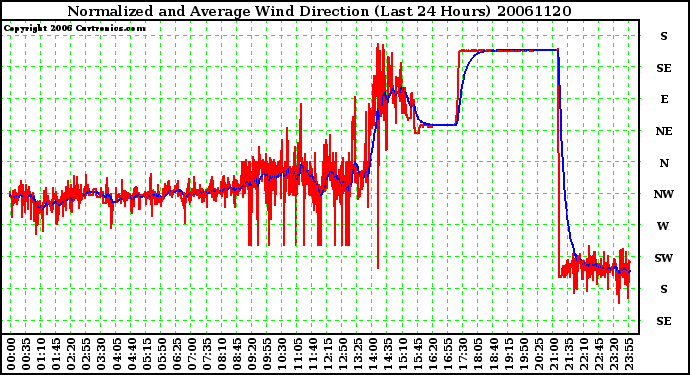Viewport: 690px width, 375px height.
Task: Click the '02:55' time label
Action: coord(86,354)
